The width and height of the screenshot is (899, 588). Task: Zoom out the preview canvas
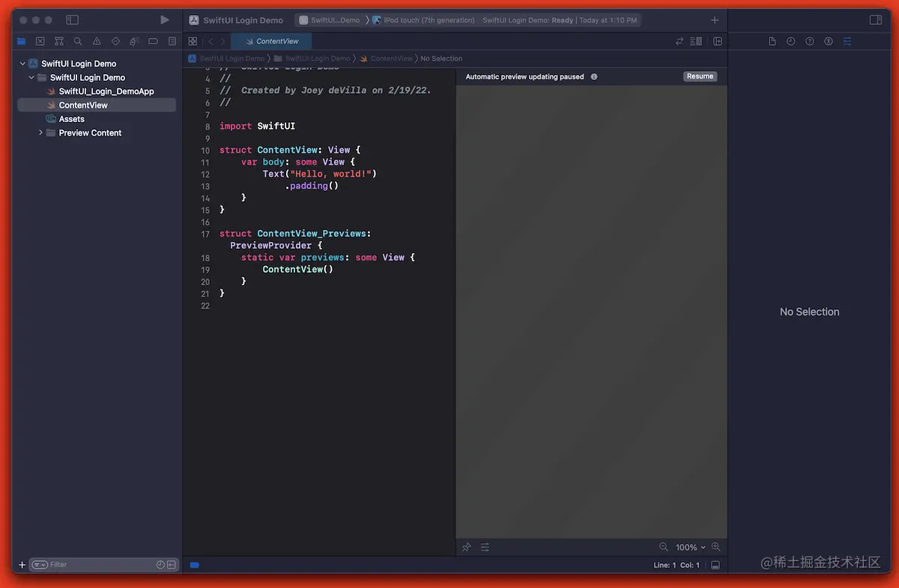coord(663,547)
